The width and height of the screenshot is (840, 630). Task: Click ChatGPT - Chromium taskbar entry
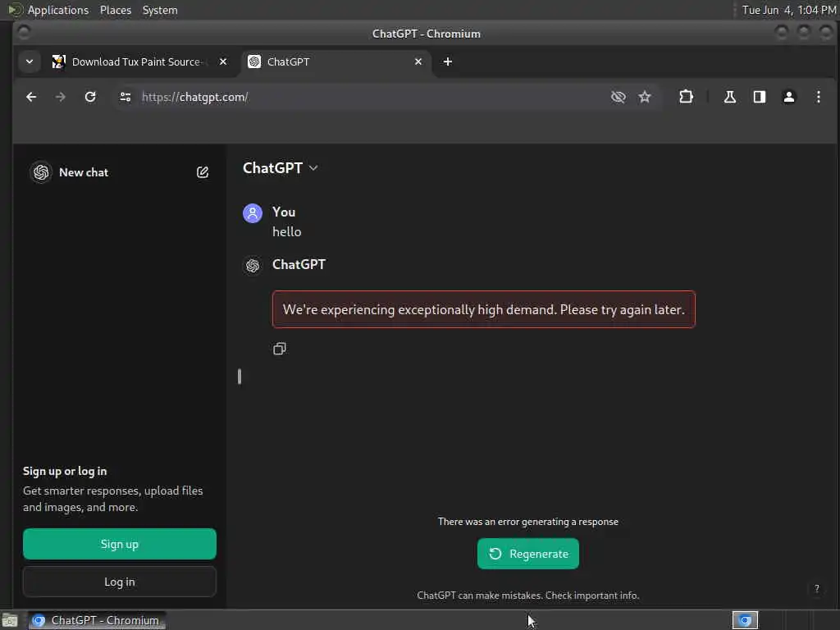tap(97, 620)
